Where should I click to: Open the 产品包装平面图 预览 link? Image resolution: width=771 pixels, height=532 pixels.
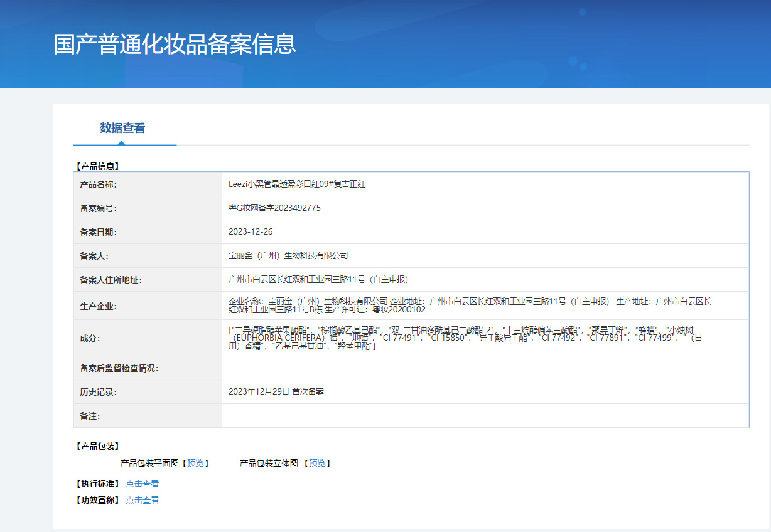[x=195, y=463]
